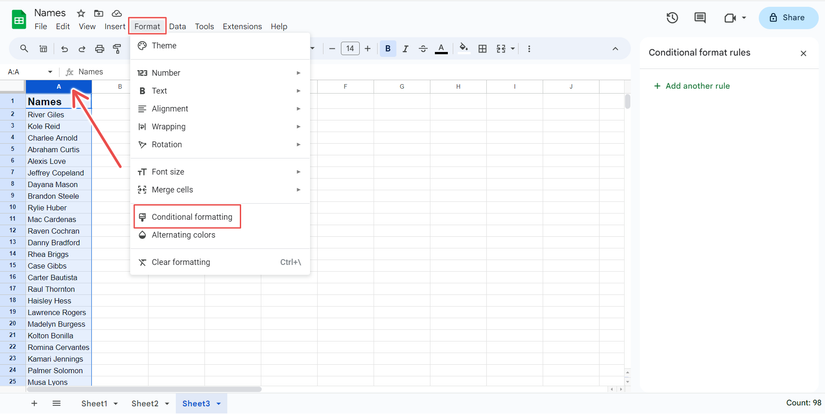Open Sheet1 tab dropdown arrow

[x=115, y=404]
